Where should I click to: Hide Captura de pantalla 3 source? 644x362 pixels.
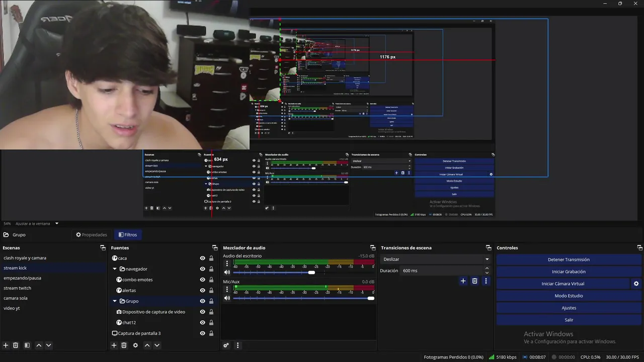coord(202,333)
